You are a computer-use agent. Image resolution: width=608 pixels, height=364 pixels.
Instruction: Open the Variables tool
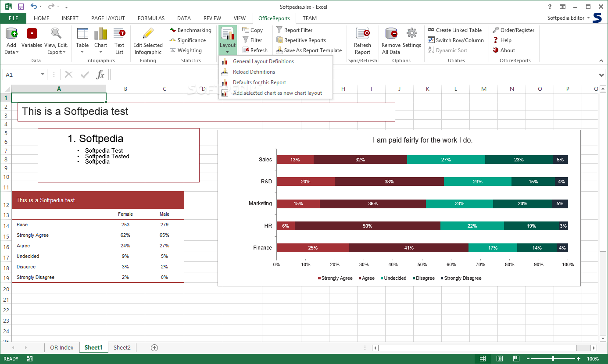tap(32, 38)
